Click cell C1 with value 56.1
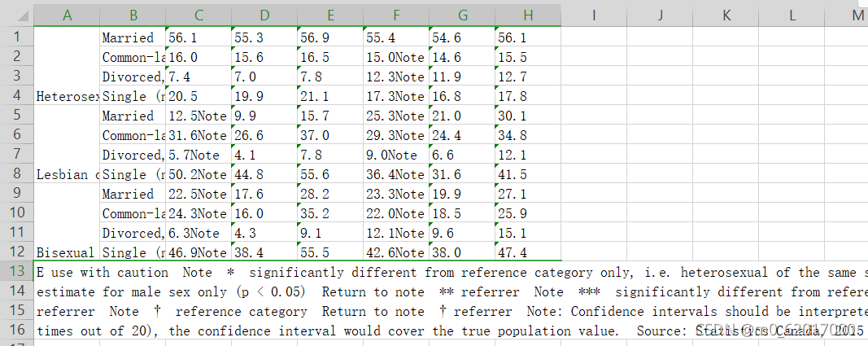The width and height of the screenshot is (868, 346). point(198,37)
